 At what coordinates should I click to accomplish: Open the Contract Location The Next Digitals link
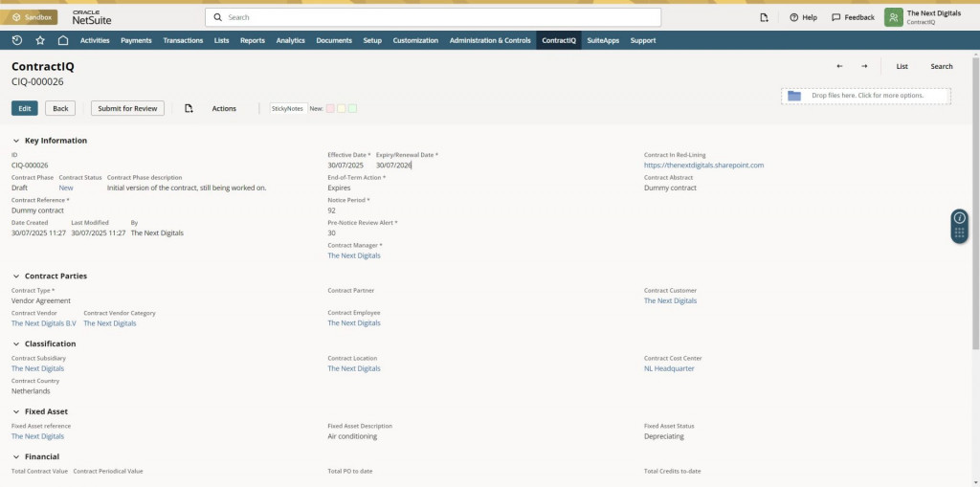pos(354,369)
